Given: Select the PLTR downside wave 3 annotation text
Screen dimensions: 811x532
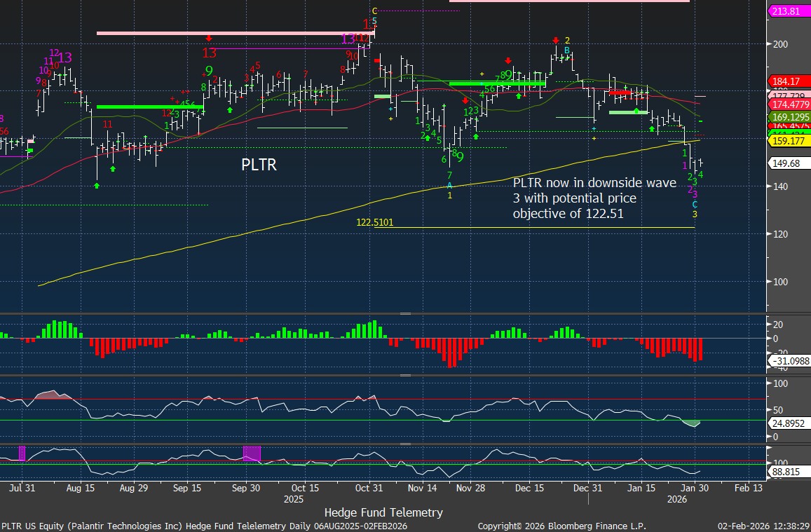Looking at the screenshot, I should tap(594, 198).
